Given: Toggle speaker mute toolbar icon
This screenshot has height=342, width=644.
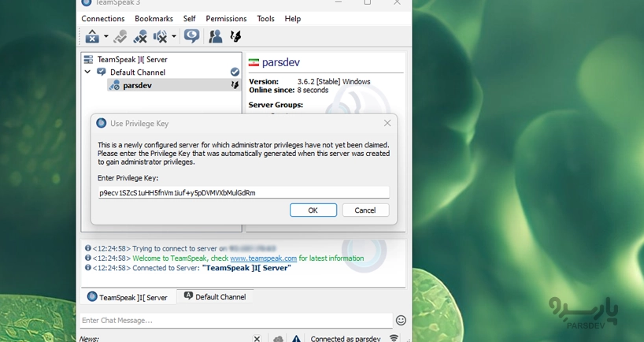Looking at the screenshot, I should pos(161,36).
